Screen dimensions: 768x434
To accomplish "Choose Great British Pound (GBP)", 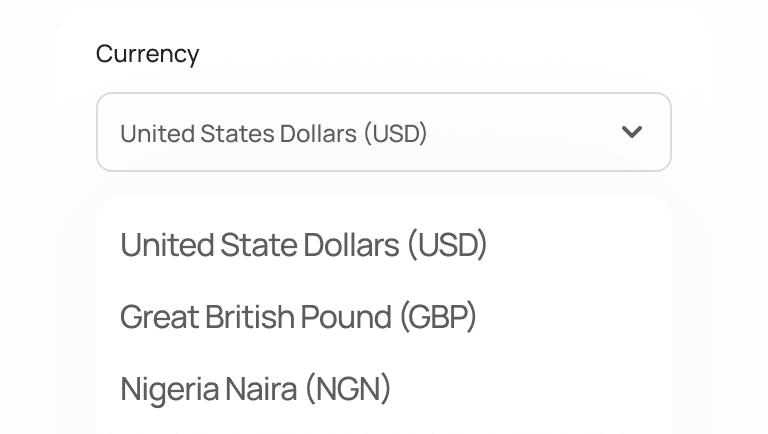I will pos(298,317).
